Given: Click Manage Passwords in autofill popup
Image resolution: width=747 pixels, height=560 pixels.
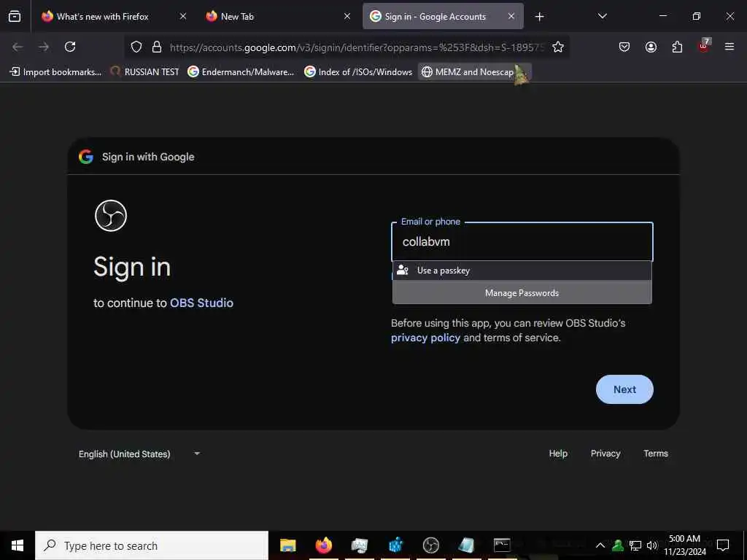Looking at the screenshot, I should click(x=522, y=293).
